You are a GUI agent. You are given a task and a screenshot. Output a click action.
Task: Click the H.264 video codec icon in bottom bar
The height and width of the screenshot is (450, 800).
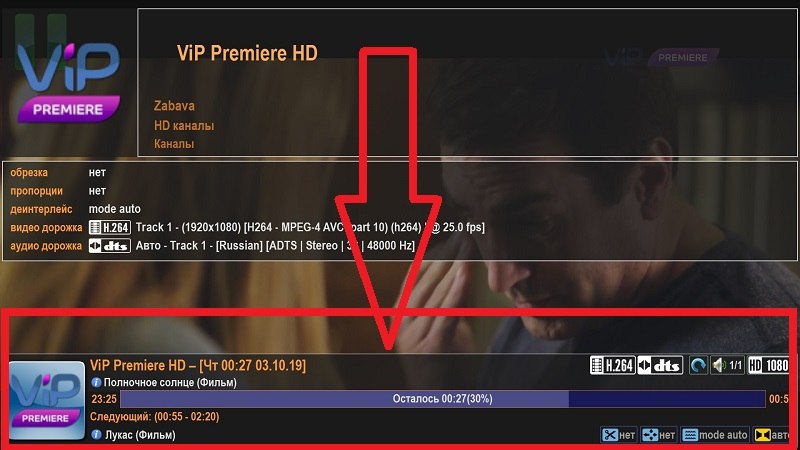(x=613, y=365)
